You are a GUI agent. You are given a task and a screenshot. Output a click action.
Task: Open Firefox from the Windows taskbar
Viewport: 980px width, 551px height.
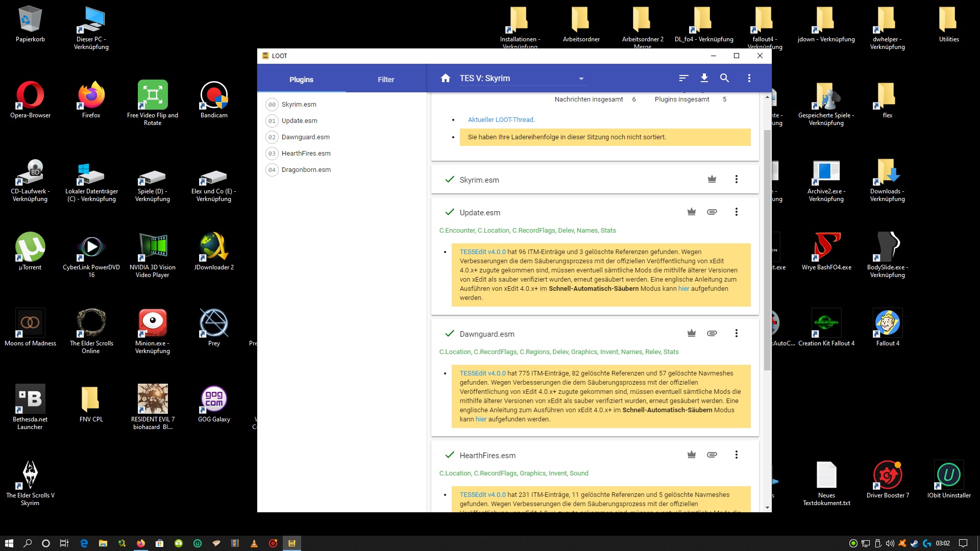pos(141,543)
